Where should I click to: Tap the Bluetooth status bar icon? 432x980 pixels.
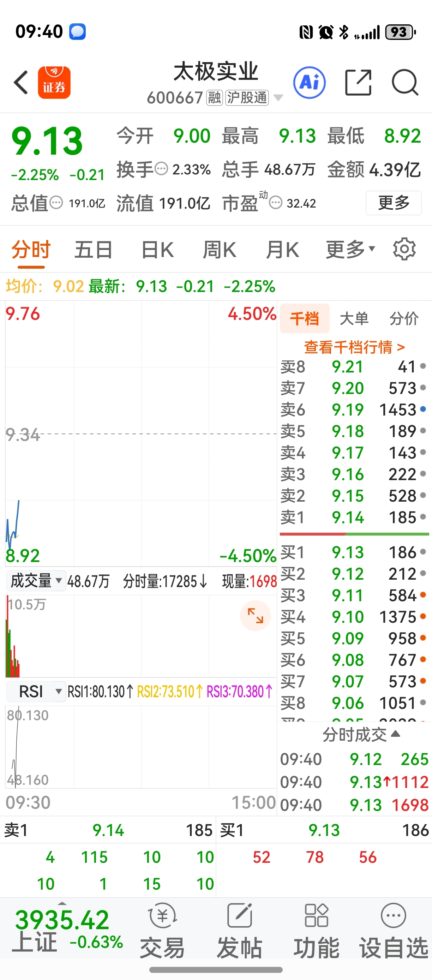click(344, 32)
